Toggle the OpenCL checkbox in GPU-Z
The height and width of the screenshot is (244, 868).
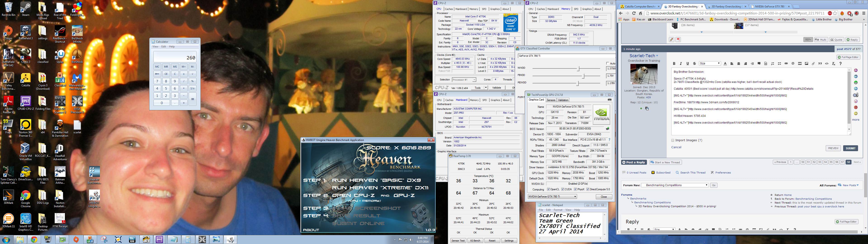[549, 189]
